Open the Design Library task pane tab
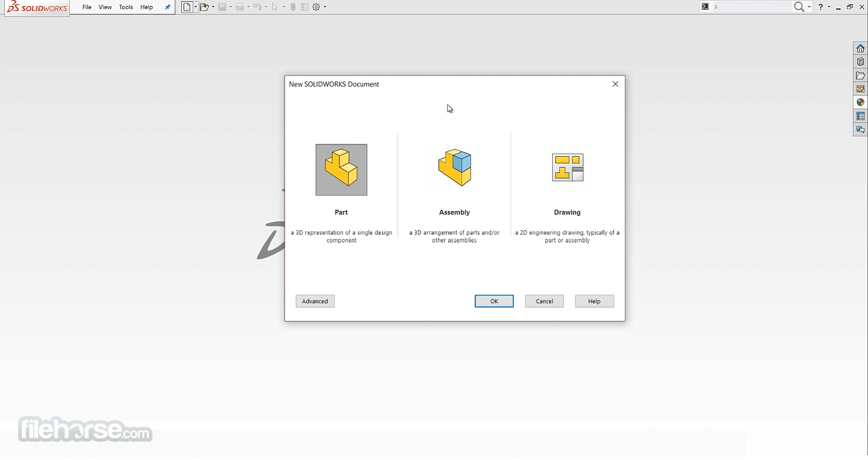 coord(860,62)
